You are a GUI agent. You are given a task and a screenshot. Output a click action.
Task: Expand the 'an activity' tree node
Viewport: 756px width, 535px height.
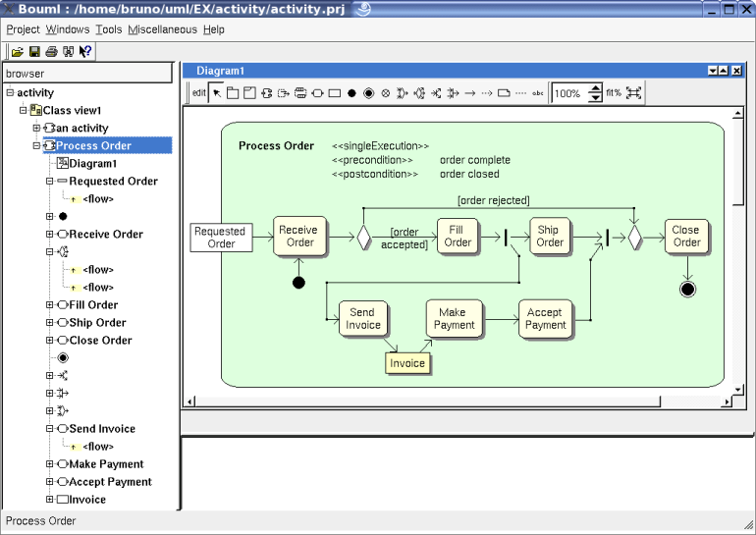(36, 128)
